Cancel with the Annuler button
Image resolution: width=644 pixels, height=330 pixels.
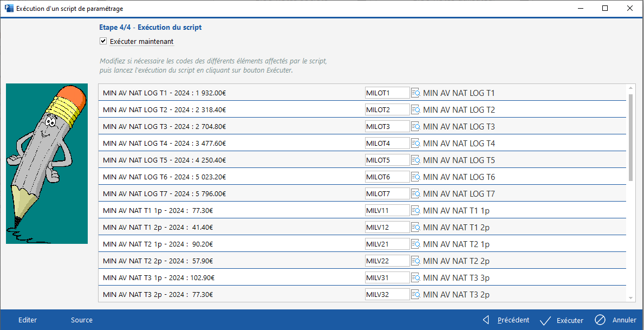click(x=616, y=320)
